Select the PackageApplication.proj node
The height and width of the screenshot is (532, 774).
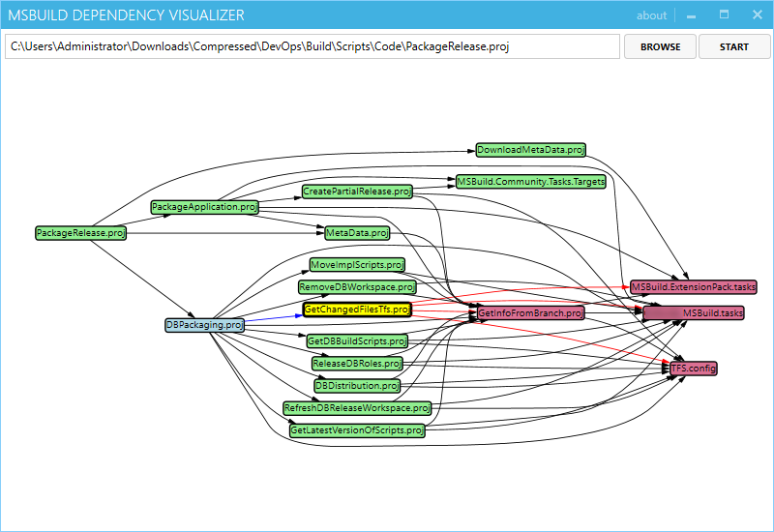pyautogui.click(x=205, y=207)
